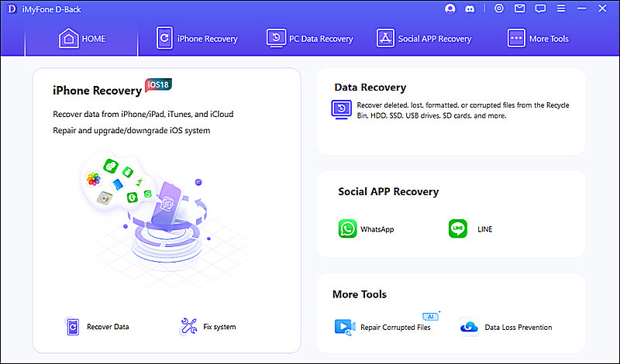This screenshot has height=364, width=620.
Task: Click the iMyFone D-Back window title
Action: (51, 9)
